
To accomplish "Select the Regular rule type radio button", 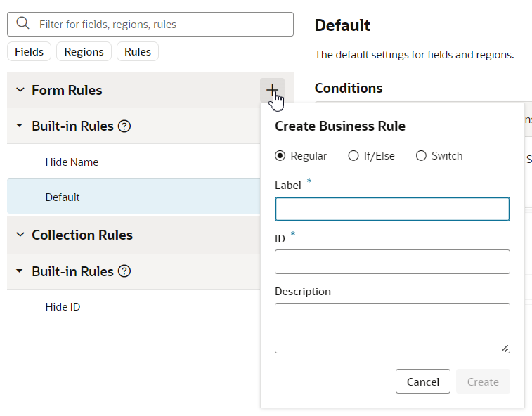I will [280, 156].
